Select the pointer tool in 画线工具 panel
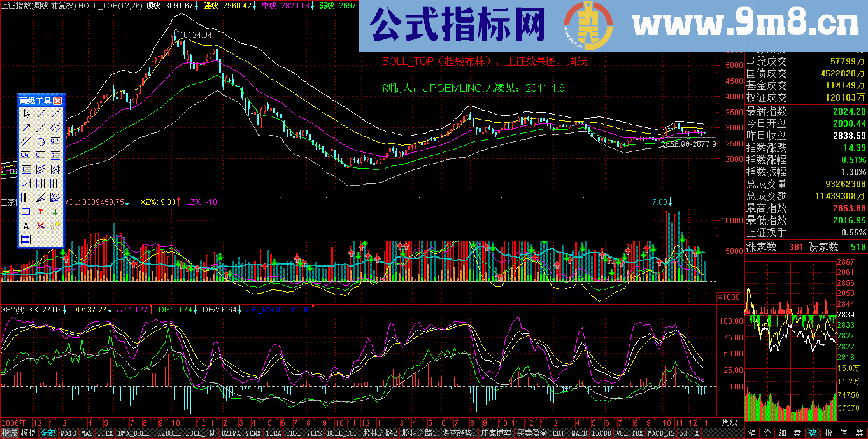The width and height of the screenshot is (868, 439). [26, 113]
